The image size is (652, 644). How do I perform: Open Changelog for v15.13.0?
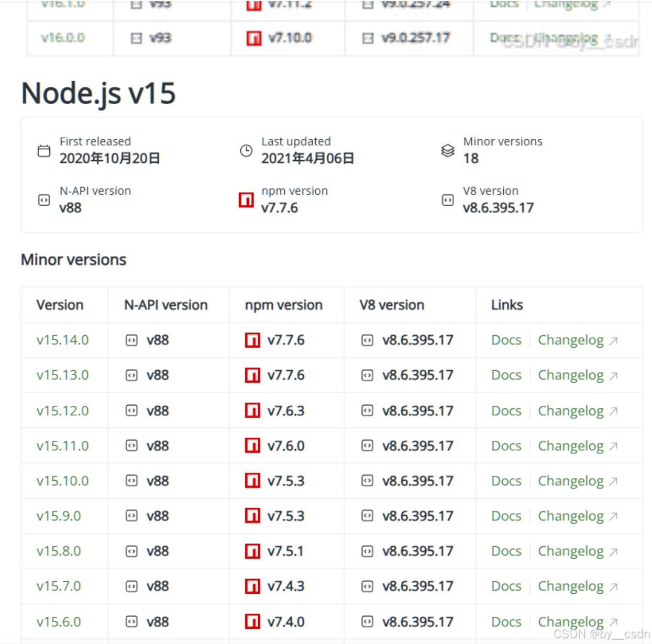tap(571, 376)
